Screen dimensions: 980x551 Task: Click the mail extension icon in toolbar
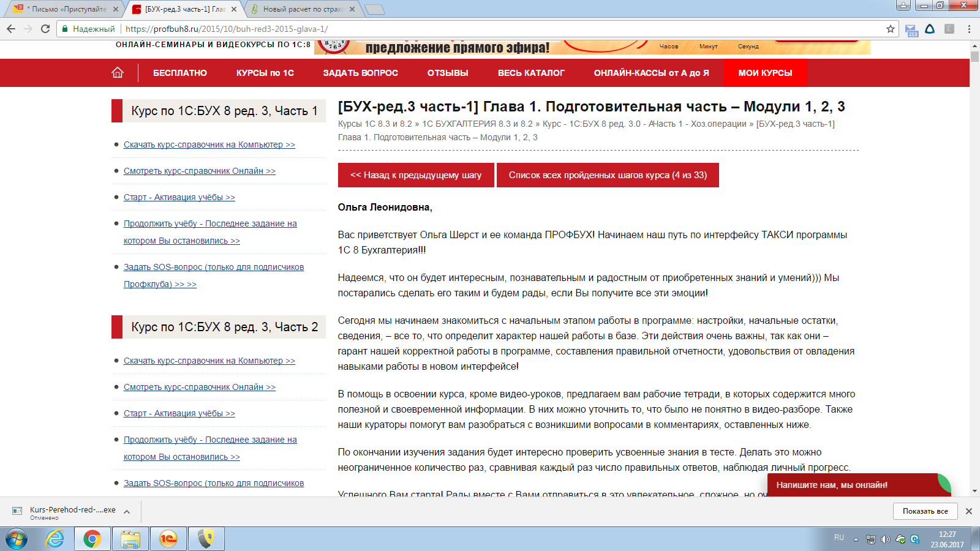click(x=911, y=29)
